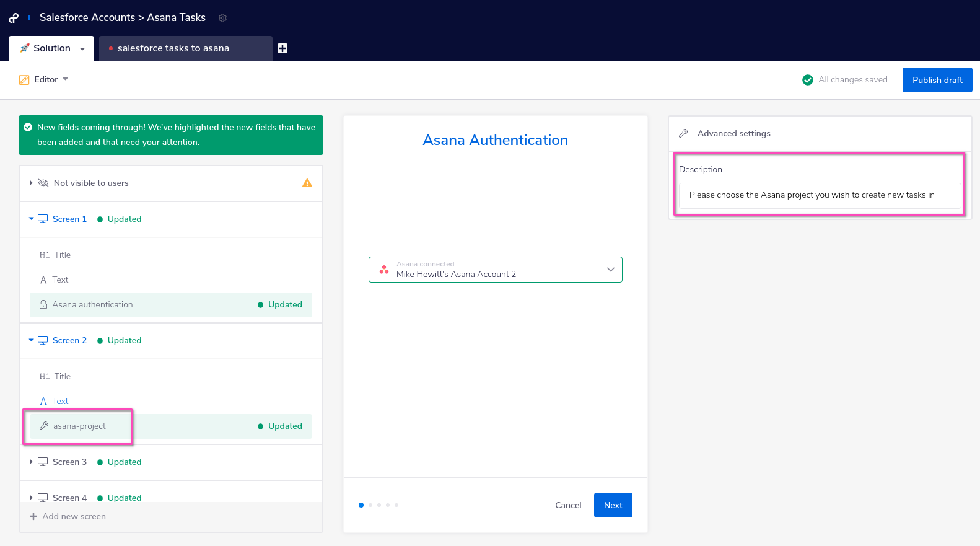Click the last wizard step dot
The width and height of the screenshot is (980, 546).
tap(396, 505)
